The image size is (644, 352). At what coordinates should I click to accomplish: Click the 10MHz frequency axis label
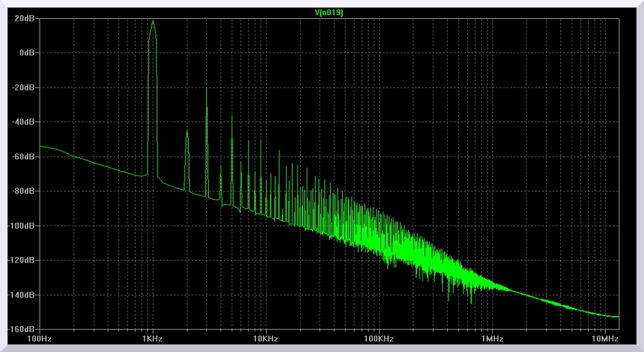click(605, 339)
